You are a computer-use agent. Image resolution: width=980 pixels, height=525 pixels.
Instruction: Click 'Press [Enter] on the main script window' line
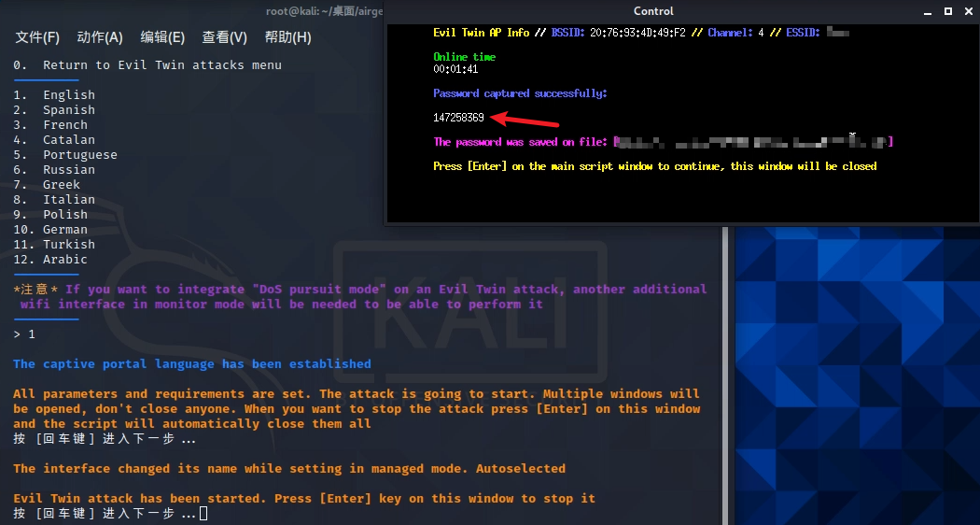[655, 166]
